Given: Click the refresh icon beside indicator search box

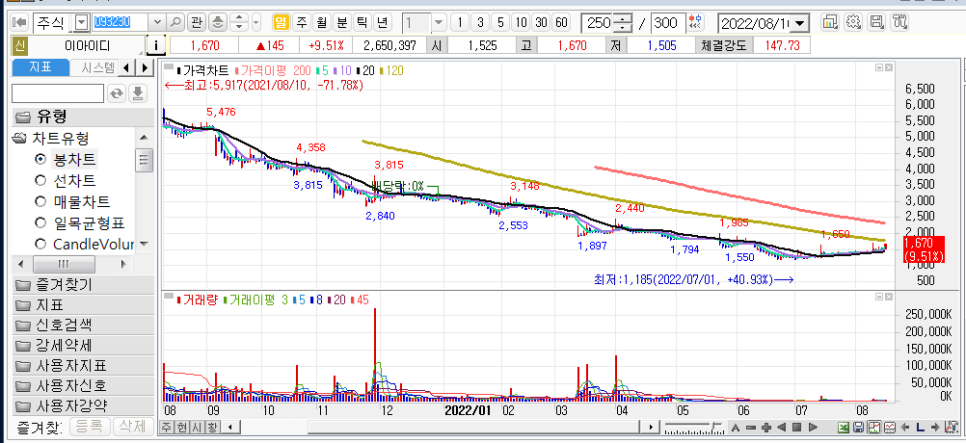Looking at the screenshot, I should point(116,94).
